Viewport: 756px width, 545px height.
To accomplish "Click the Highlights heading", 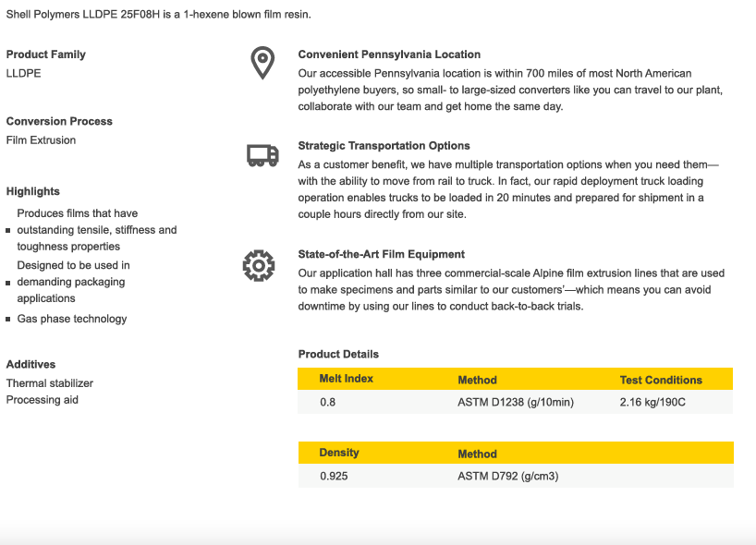I will [x=33, y=191].
